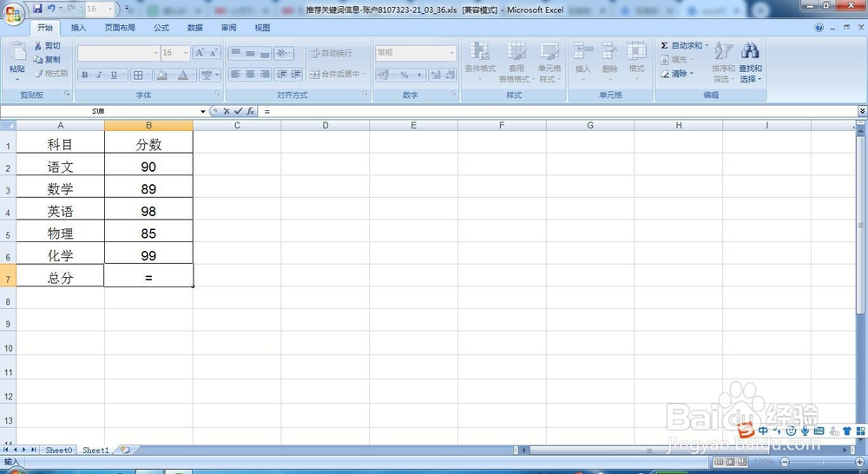Right-align the cell text

[x=265, y=74]
